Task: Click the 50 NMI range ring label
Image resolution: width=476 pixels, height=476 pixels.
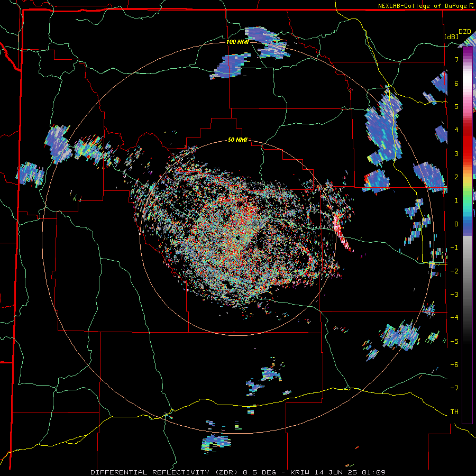Action: click(x=237, y=140)
